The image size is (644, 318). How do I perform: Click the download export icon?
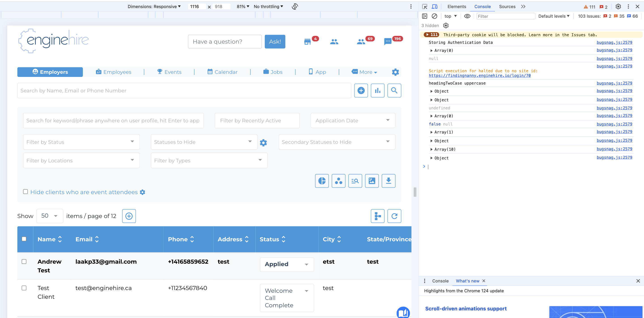coord(388,181)
